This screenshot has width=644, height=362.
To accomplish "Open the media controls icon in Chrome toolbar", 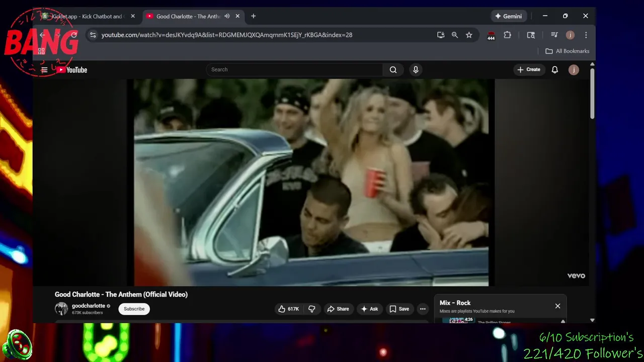I will point(554,35).
